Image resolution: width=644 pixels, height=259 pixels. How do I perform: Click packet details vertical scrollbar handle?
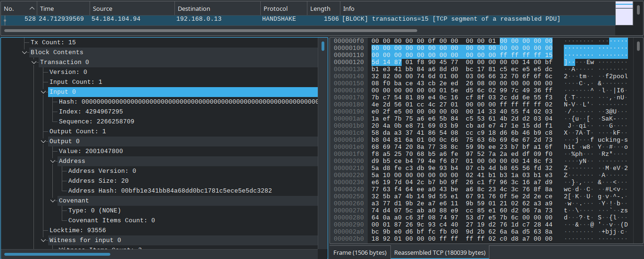pos(323,46)
